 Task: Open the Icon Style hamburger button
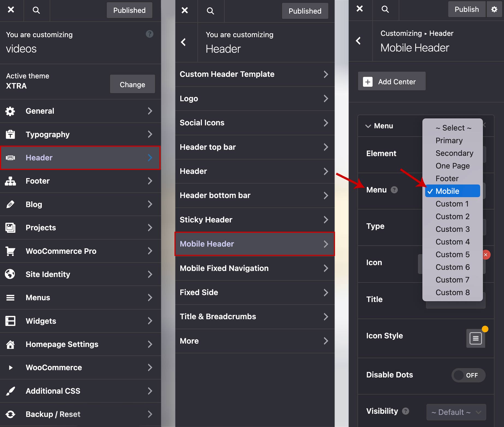[475, 338]
